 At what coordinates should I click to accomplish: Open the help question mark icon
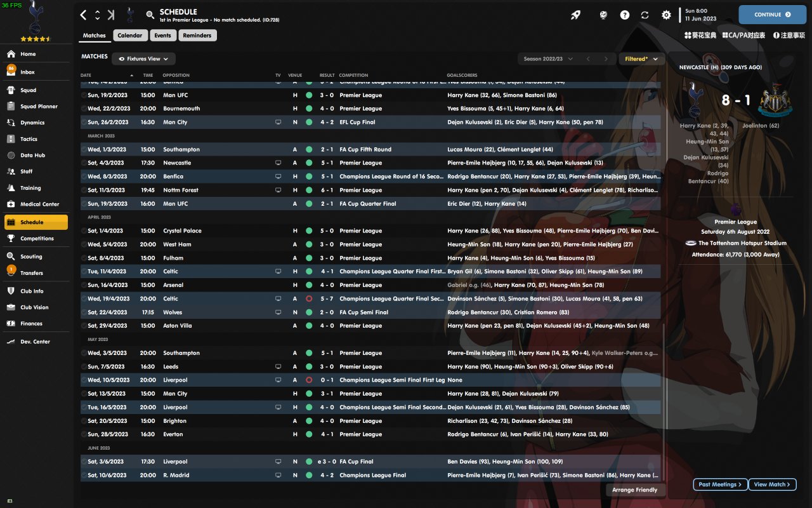click(625, 15)
